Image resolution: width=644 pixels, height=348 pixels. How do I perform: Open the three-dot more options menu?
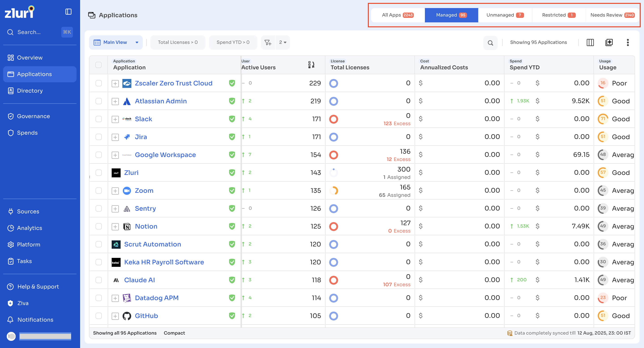click(628, 42)
